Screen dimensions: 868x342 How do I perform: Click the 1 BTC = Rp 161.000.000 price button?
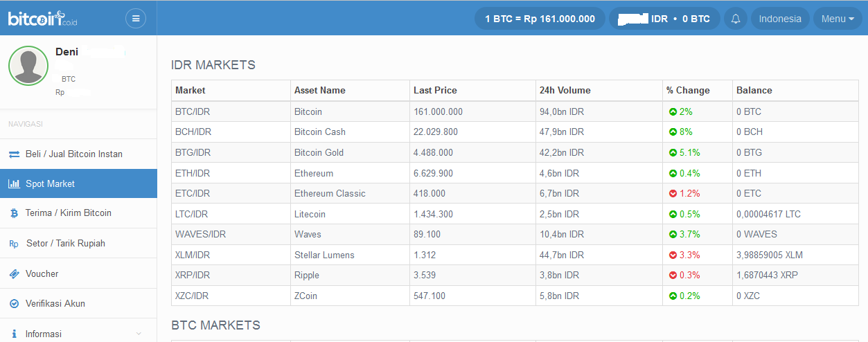click(x=540, y=19)
